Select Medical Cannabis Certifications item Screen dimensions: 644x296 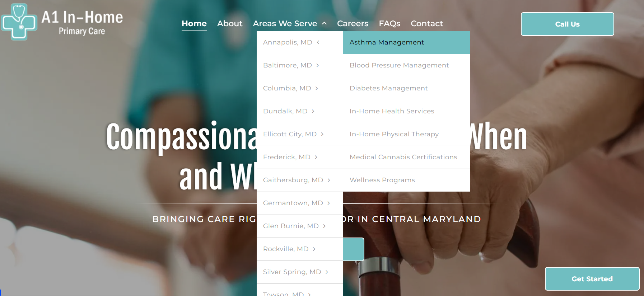click(407, 158)
